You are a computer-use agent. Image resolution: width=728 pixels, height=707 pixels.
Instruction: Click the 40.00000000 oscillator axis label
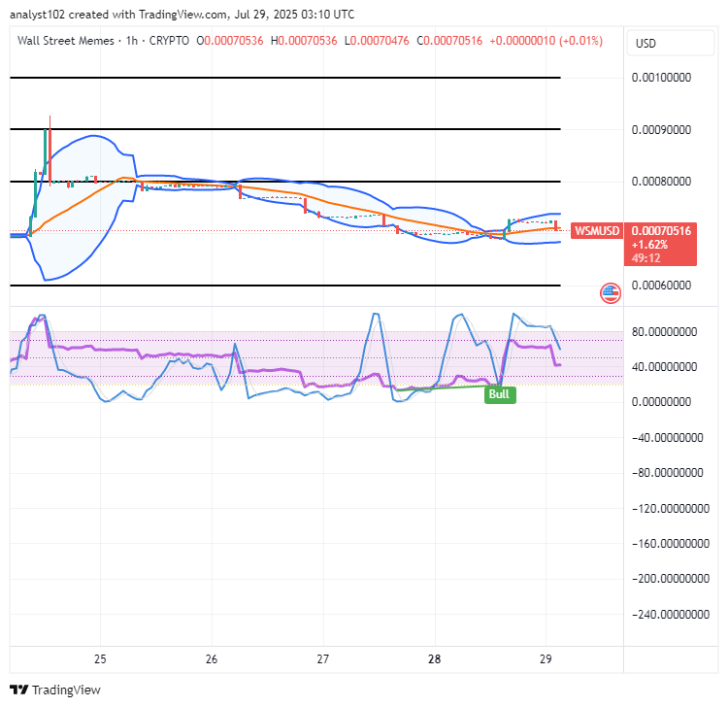664,367
